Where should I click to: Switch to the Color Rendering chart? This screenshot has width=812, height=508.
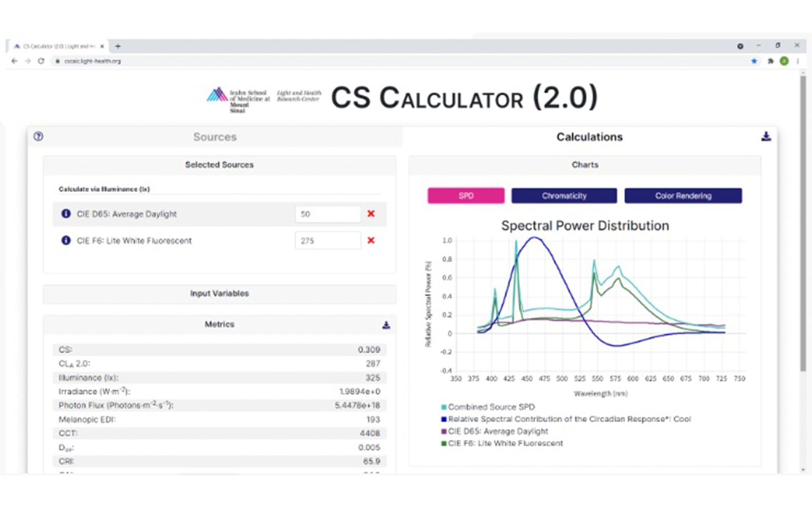tap(683, 196)
